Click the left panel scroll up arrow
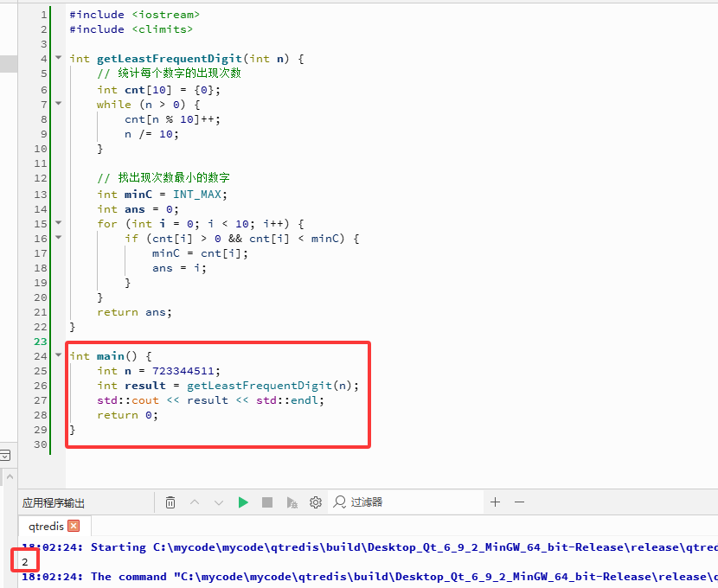The width and height of the screenshot is (718, 588). pyautogui.click(x=10, y=476)
